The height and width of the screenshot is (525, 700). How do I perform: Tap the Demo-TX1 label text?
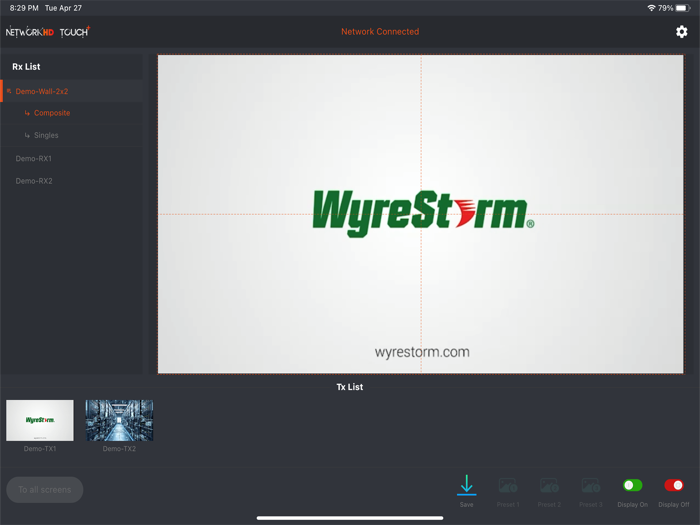click(40, 449)
